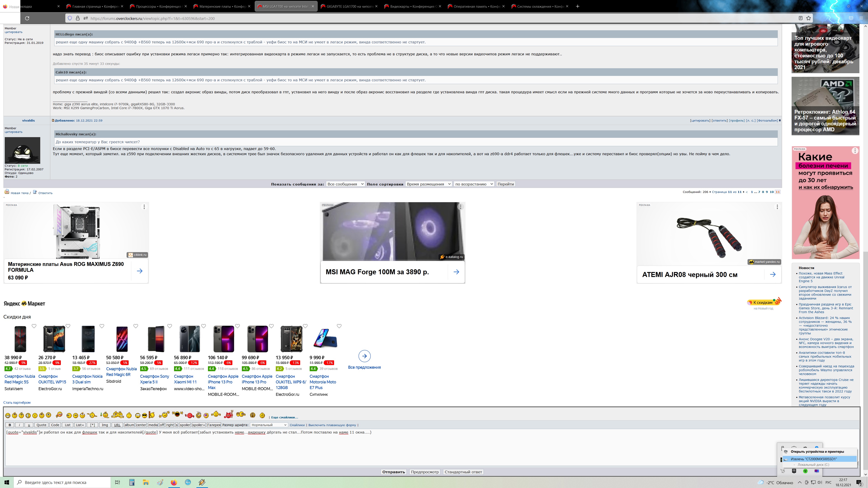Viewport: 868px width, 488px height.
Task: Bookmark this page with the star icon
Action: click(808, 18)
